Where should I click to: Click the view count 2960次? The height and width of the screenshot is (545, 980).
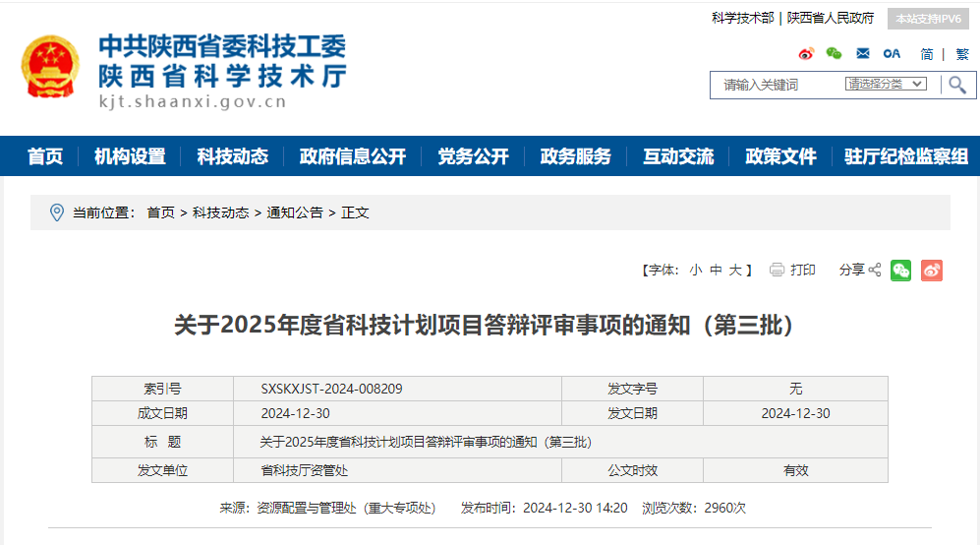[725, 508]
